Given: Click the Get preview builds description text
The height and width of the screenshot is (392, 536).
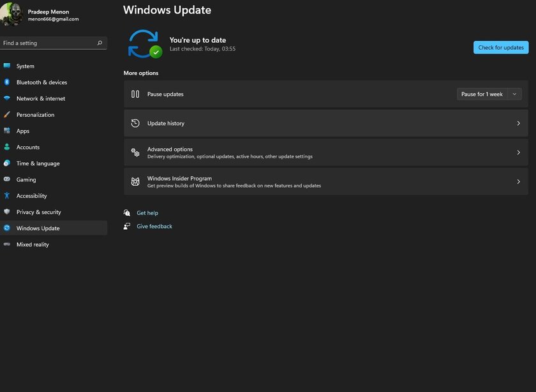Looking at the screenshot, I should coord(234,185).
